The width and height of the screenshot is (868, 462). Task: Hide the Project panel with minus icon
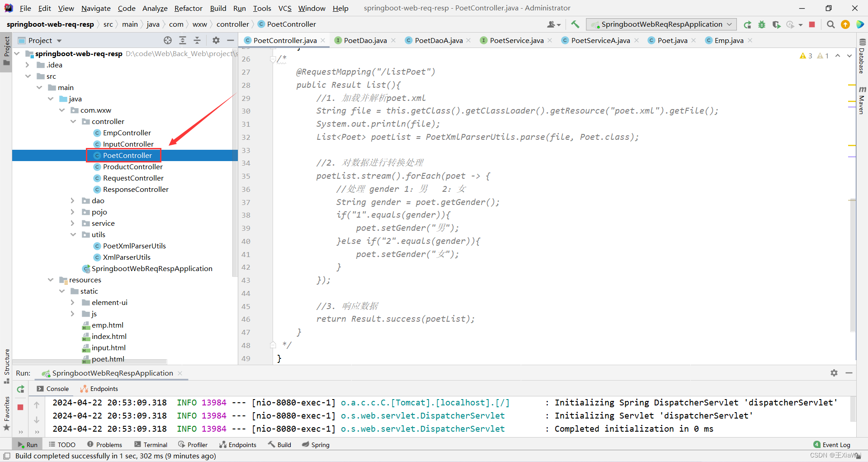230,40
